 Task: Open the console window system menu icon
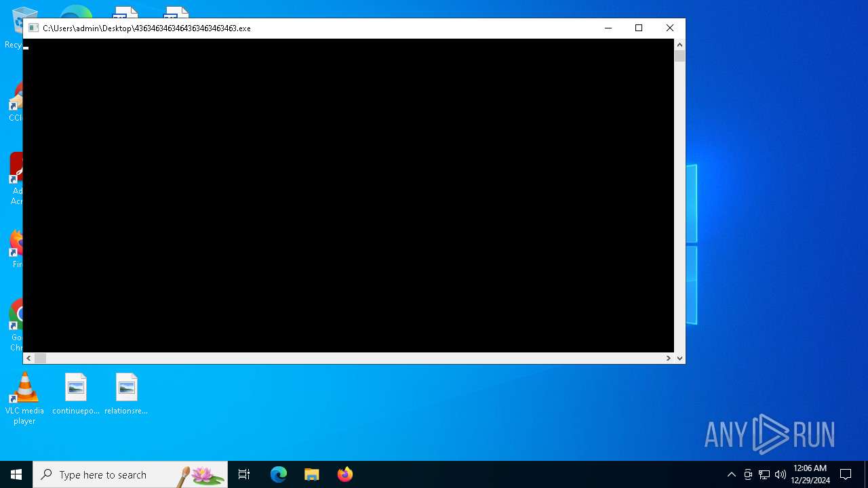33,28
